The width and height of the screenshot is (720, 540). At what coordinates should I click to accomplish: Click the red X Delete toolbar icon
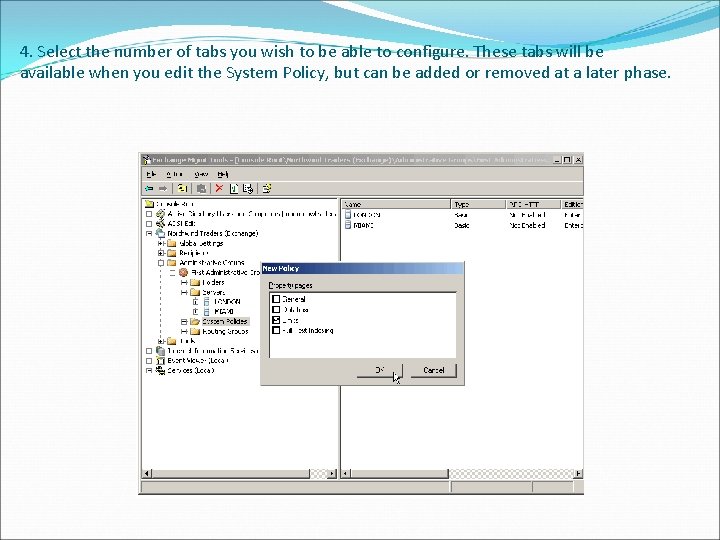[219, 188]
